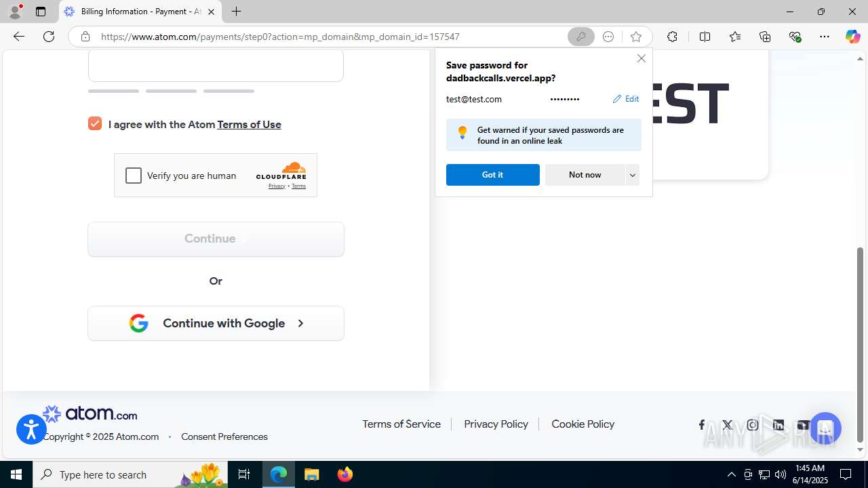Open the tab actions menu icon
This screenshot has height=488, width=868.
pos(41,12)
